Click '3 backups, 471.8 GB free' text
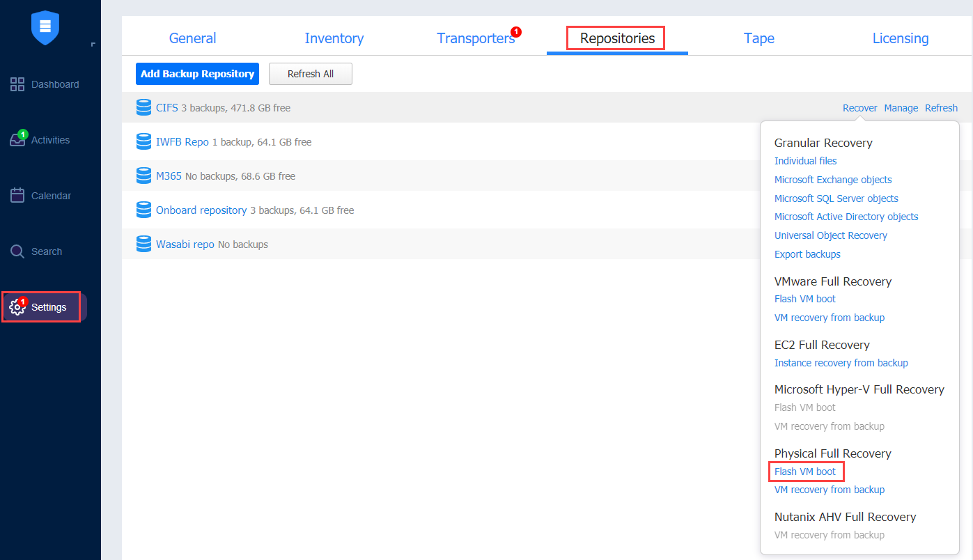Image resolution: width=973 pixels, height=560 pixels. coord(235,108)
